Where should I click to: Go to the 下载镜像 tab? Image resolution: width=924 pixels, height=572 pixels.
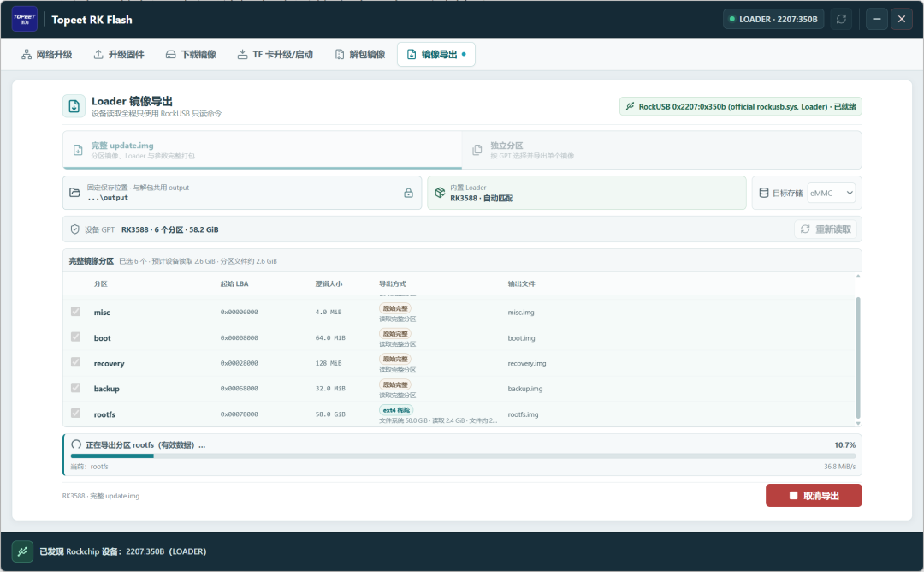[x=191, y=54]
